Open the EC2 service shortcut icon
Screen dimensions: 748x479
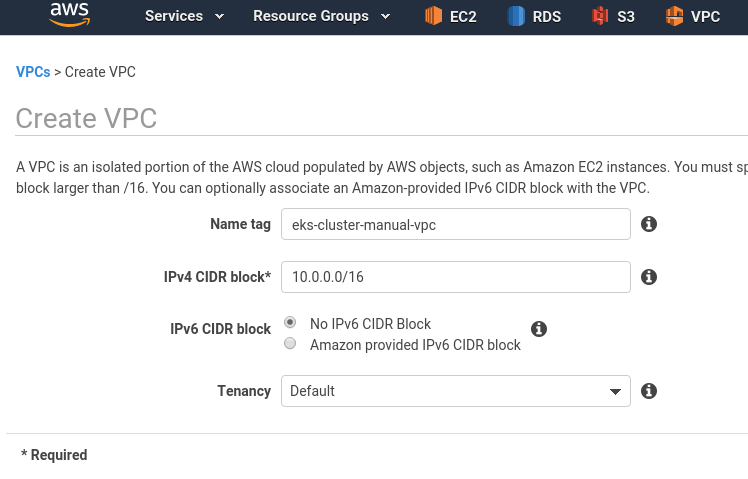click(433, 16)
